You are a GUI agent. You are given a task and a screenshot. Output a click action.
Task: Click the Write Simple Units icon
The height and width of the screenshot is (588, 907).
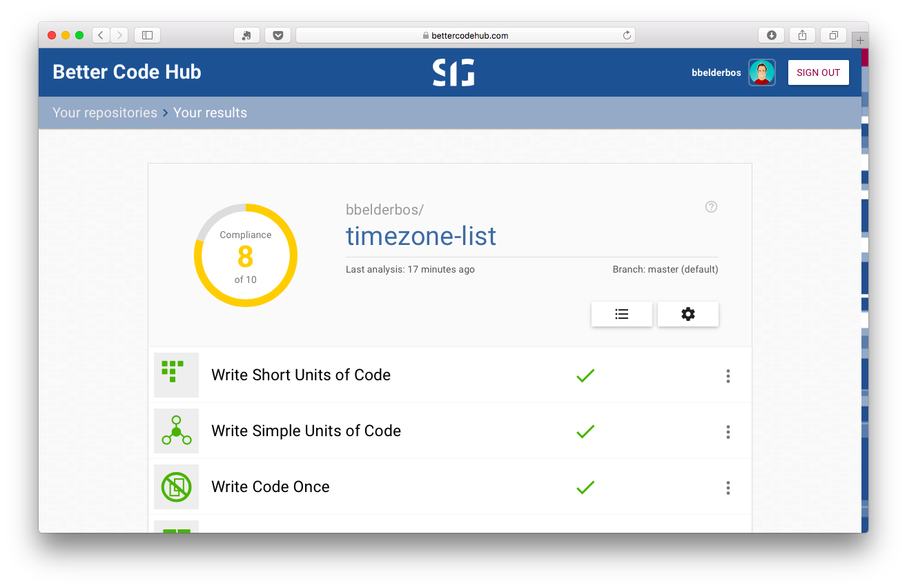click(x=176, y=431)
